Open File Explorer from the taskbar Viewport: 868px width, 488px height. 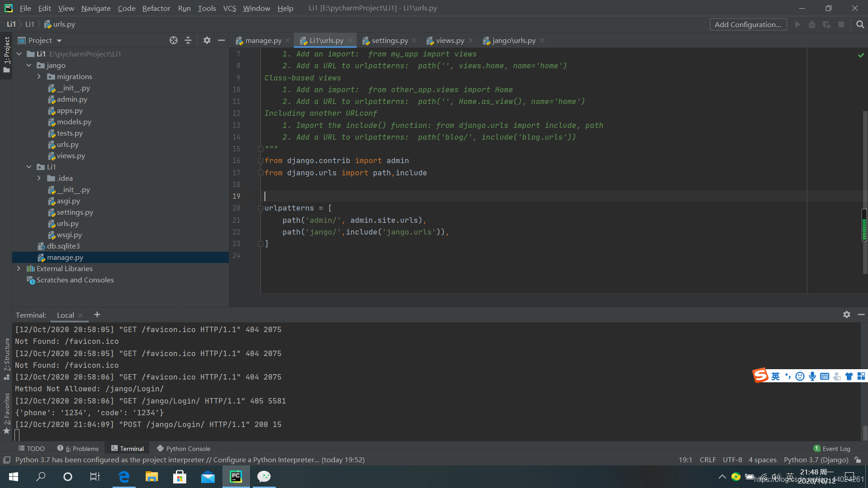(x=151, y=477)
